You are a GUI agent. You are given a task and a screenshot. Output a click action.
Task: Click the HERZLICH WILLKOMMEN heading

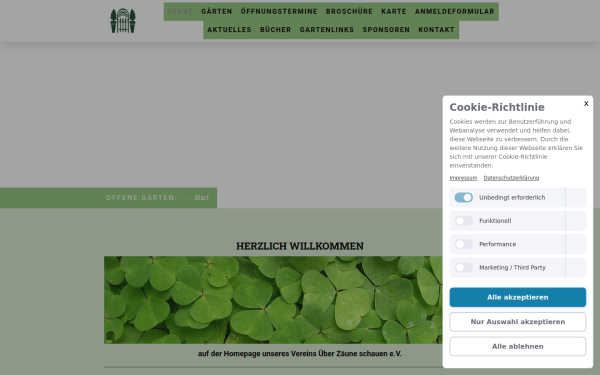tap(300, 246)
